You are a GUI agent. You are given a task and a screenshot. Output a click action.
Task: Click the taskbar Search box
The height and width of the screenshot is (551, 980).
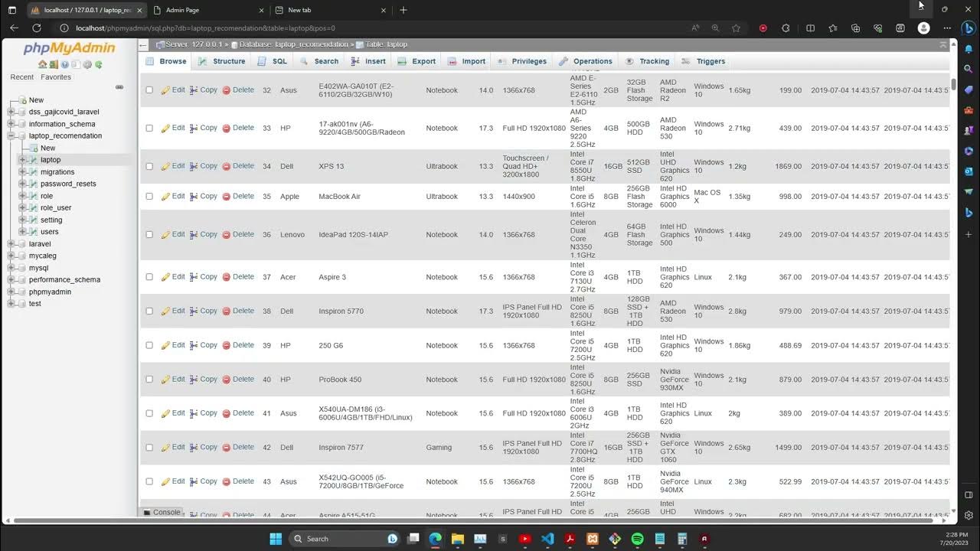point(345,539)
